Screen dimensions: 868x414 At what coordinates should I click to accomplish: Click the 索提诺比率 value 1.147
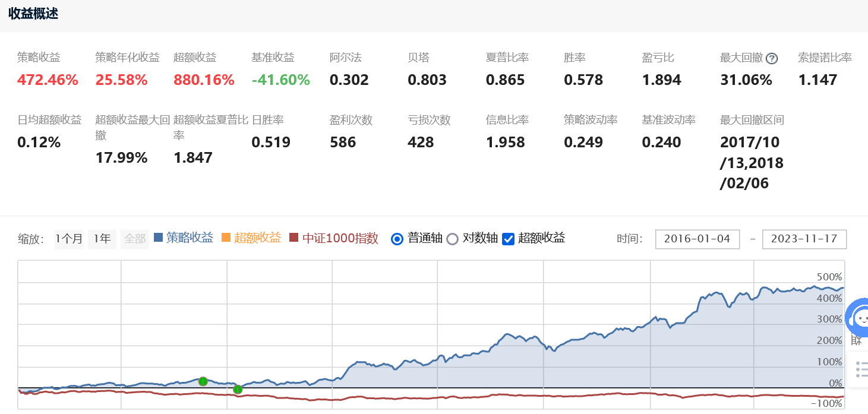pyautogui.click(x=818, y=80)
